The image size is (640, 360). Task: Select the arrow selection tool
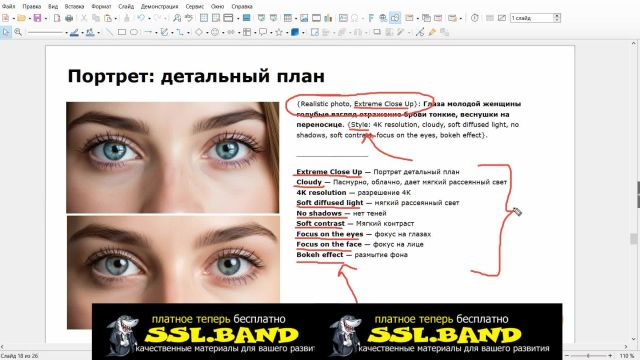(x=6, y=32)
